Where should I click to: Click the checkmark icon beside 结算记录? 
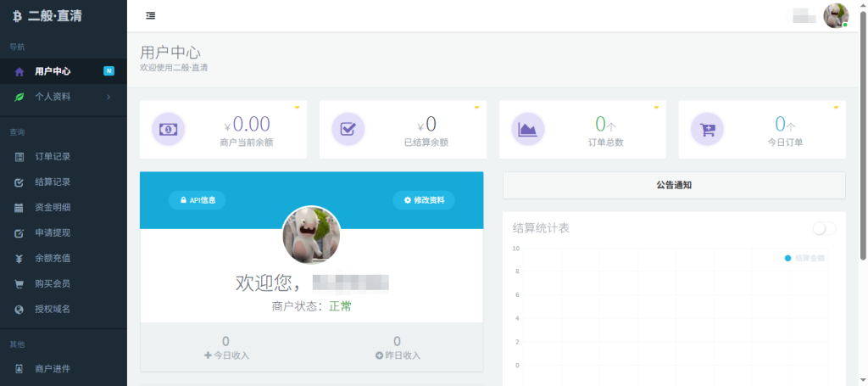(x=19, y=182)
